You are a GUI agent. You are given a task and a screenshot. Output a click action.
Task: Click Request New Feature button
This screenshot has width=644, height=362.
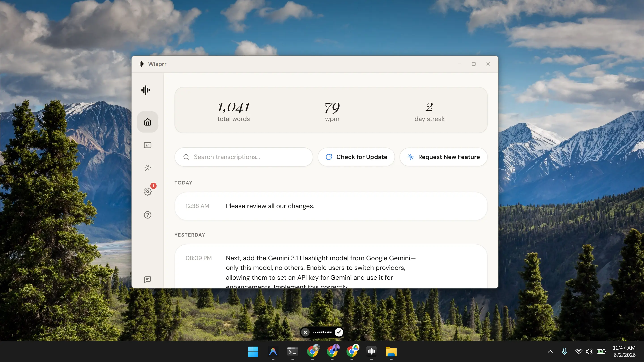[x=444, y=157]
